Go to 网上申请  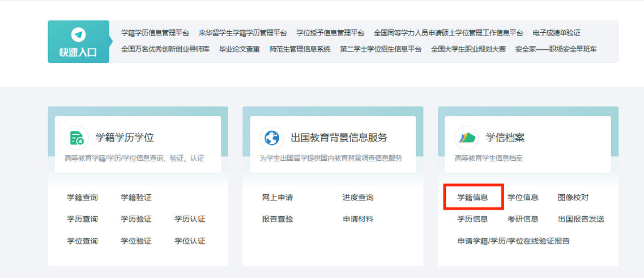tap(278, 198)
